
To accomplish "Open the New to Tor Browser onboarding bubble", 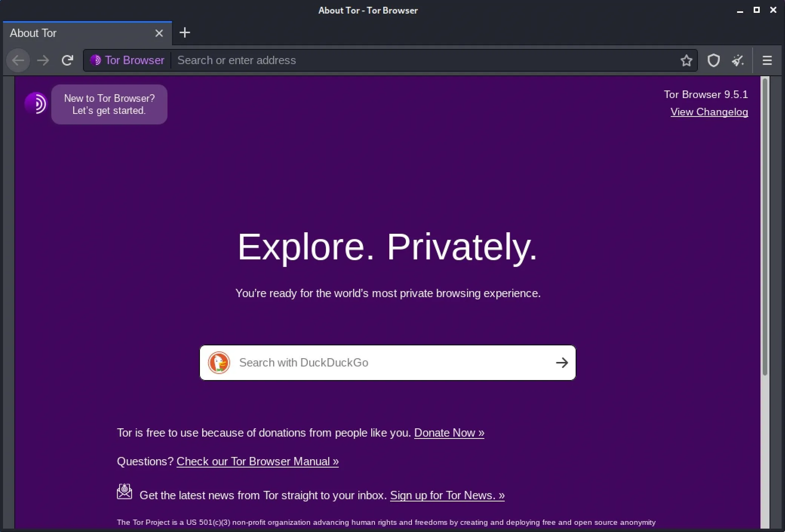I will pos(109,104).
